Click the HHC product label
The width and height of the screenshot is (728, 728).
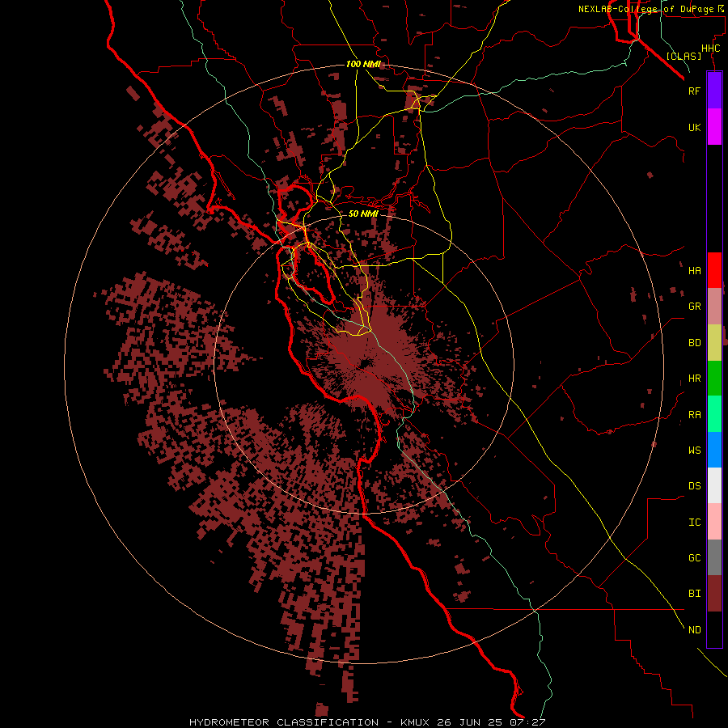[710, 49]
